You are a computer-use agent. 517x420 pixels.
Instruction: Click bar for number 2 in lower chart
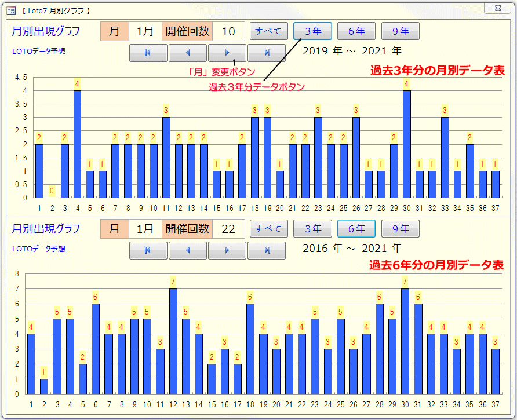click(x=44, y=386)
